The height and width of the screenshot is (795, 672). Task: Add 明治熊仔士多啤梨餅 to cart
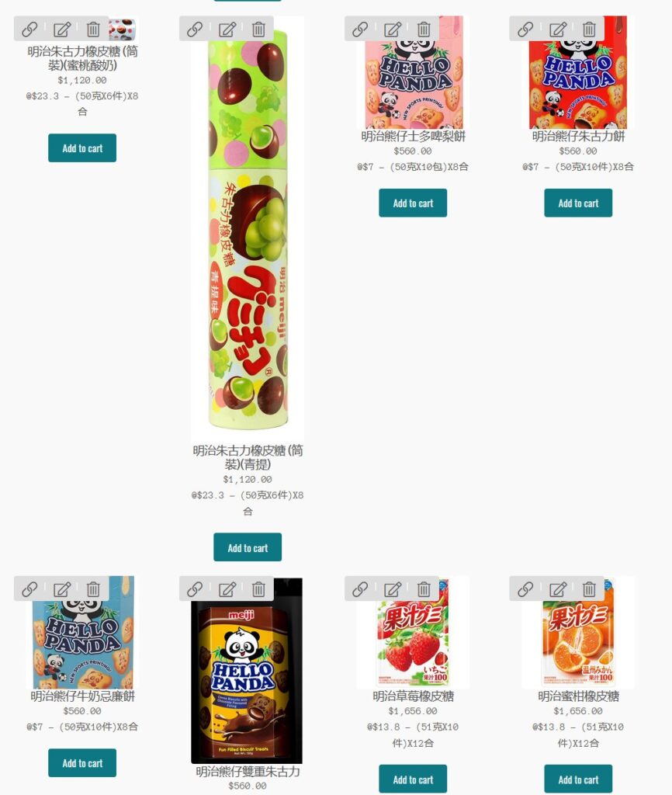(413, 203)
